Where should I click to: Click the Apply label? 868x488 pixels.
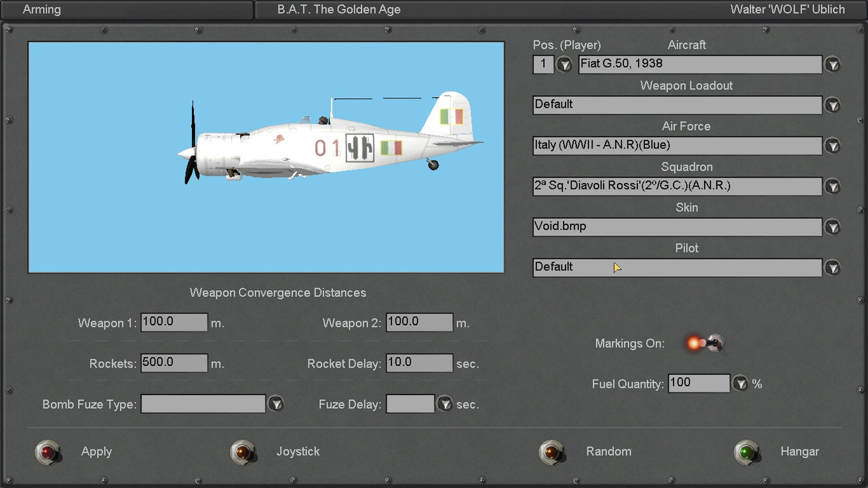point(96,451)
